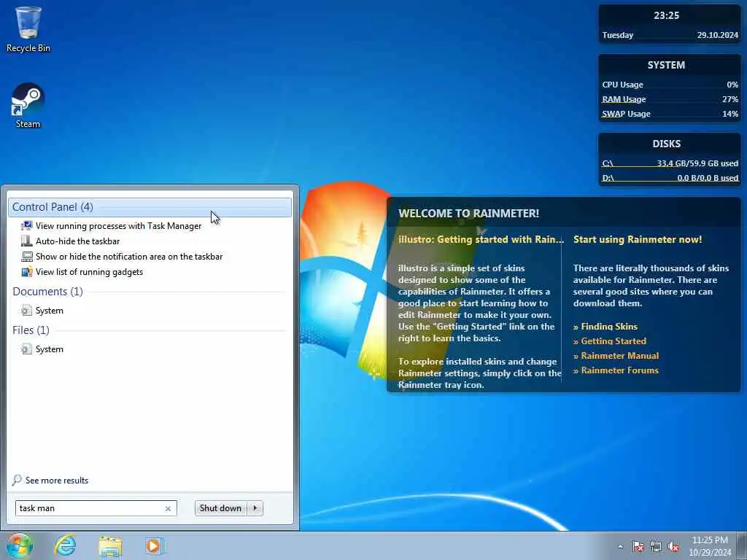747x560 pixels.
Task: Click the Windows Start orb
Action: point(20,545)
